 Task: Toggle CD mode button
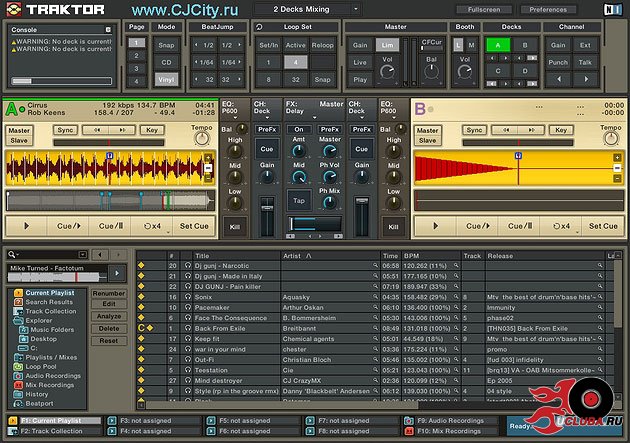(166, 62)
